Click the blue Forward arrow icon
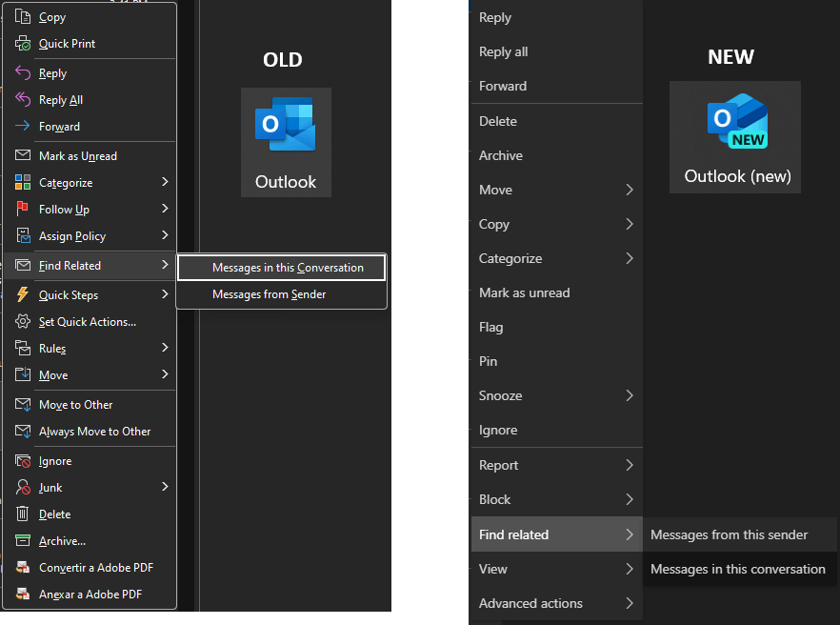The height and width of the screenshot is (625, 840). [x=23, y=126]
